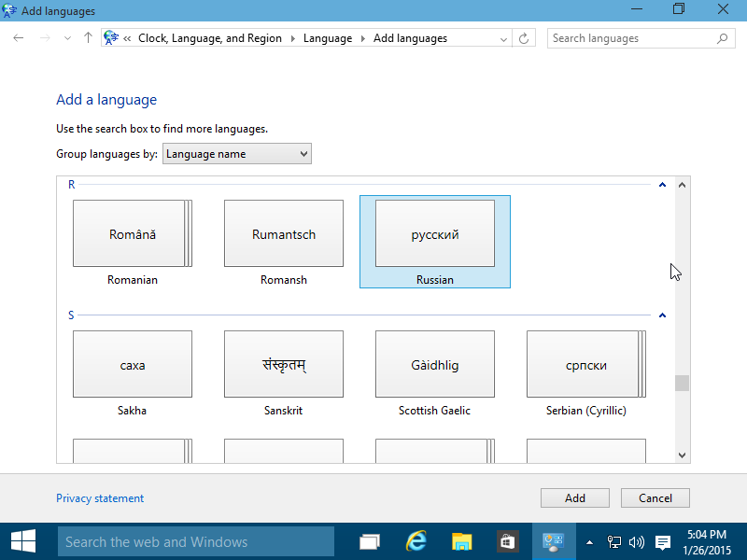Refresh the address bar view
Image resolution: width=747 pixels, height=560 pixels.
coord(524,38)
